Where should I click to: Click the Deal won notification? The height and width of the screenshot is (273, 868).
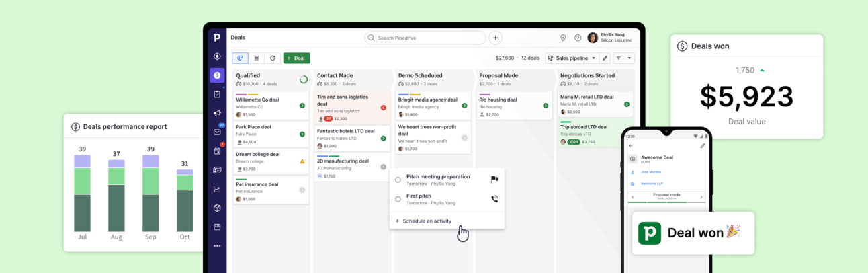point(693,233)
